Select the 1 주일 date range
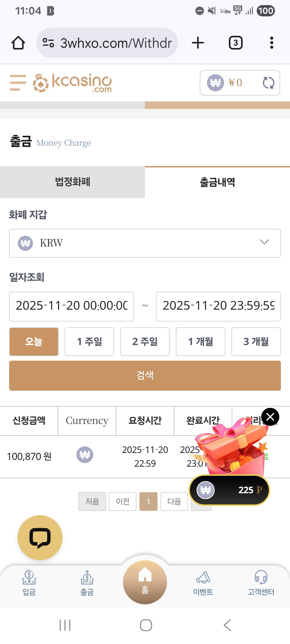 point(89,342)
